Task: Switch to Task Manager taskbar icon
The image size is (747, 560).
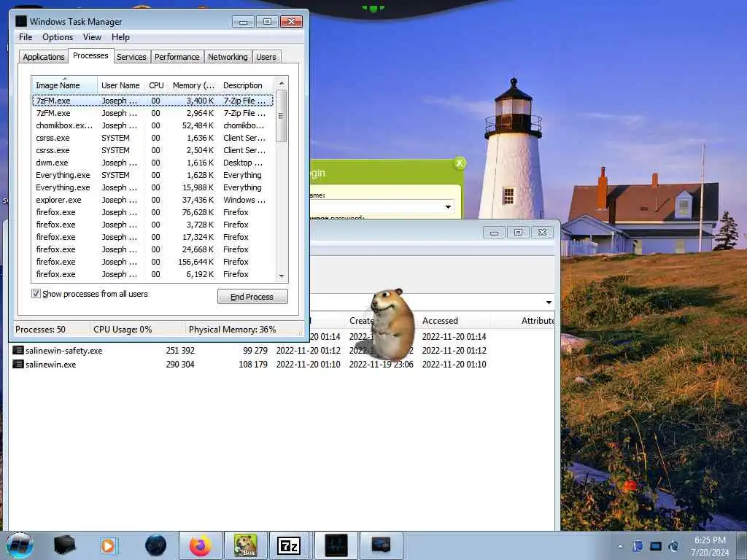Action: pos(336,545)
